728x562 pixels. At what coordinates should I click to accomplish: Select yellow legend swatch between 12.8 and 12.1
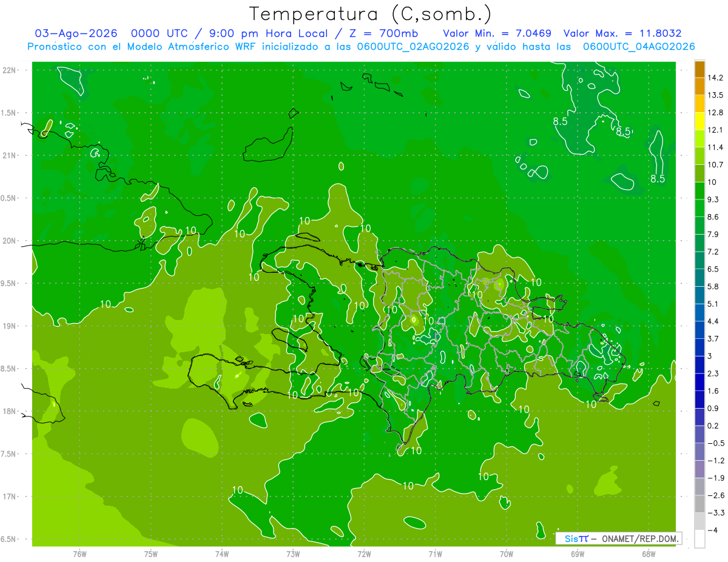pyautogui.click(x=699, y=121)
